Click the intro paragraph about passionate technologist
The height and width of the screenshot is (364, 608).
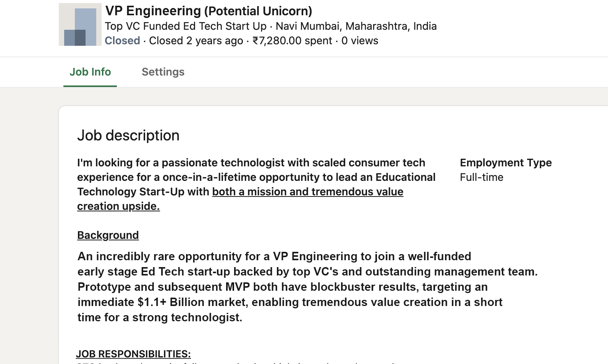click(256, 184)
